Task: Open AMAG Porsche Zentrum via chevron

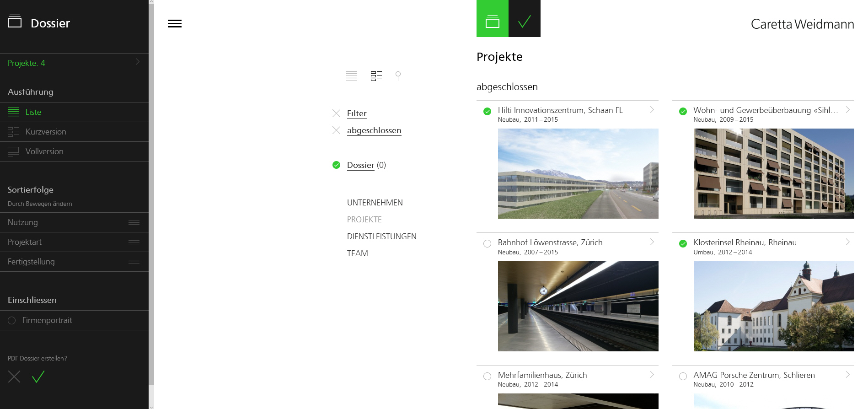Action: [847, 375]
